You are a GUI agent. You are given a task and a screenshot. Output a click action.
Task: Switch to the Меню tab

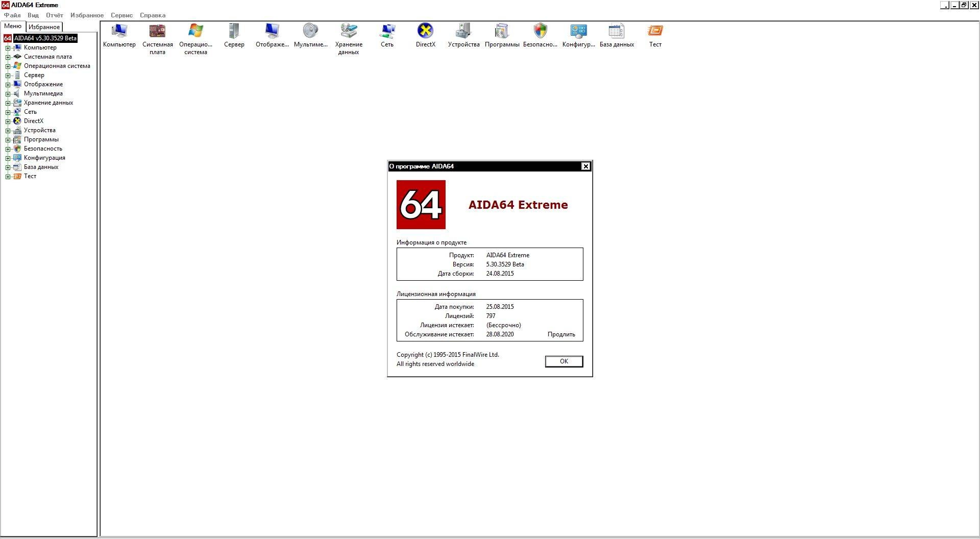point(13,27)
